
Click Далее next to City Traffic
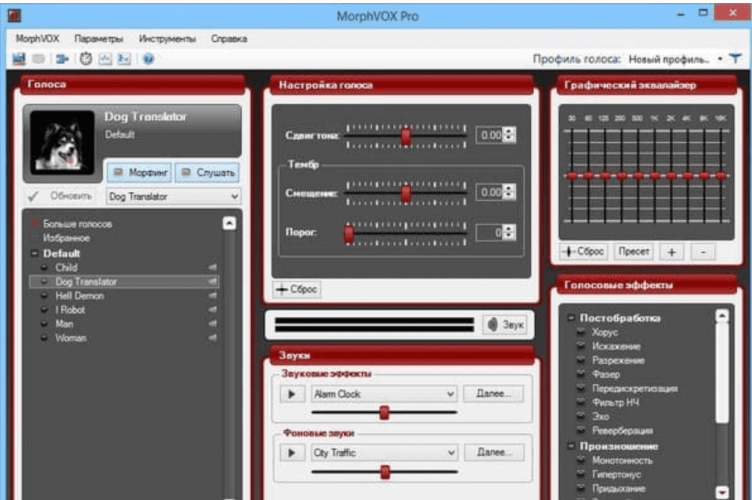(x=494, y=452)
